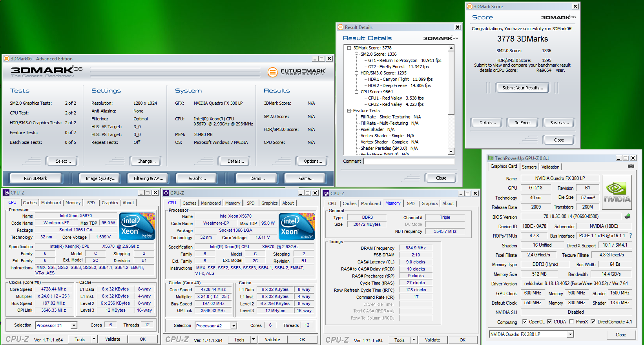The width and height of the screenshot is (644, 345).
Task: Select the HDR2 - Deep Freeze result row
Action: pyautogui.click(x=399, y=85)
